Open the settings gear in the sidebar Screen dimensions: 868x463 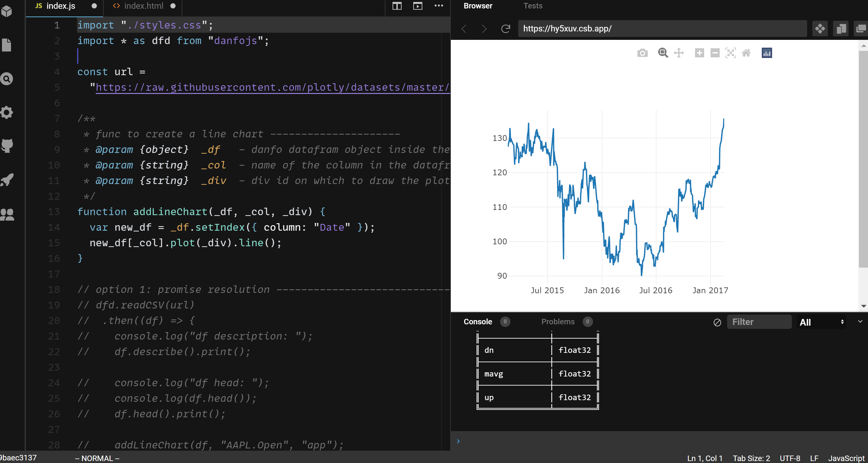tap(7, 112)
